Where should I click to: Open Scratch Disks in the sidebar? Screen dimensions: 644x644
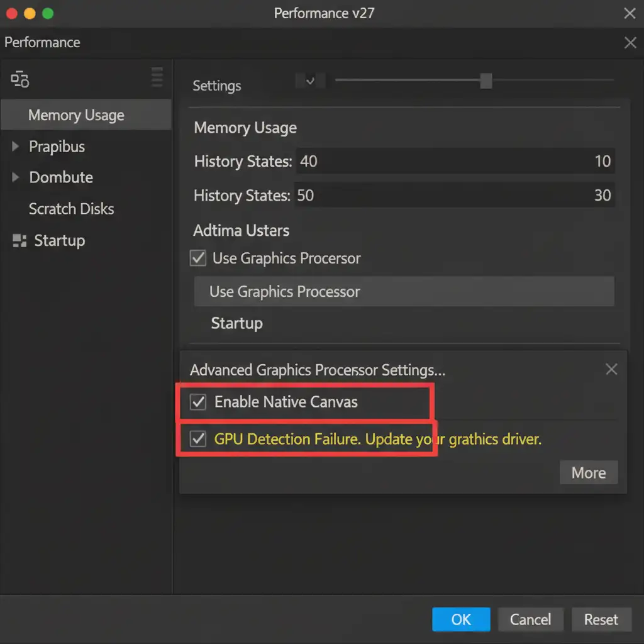tap(71, 209)
